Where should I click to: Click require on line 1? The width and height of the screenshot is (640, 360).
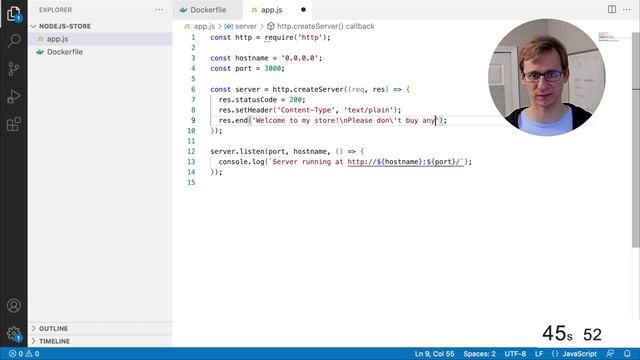click(279, 37)
